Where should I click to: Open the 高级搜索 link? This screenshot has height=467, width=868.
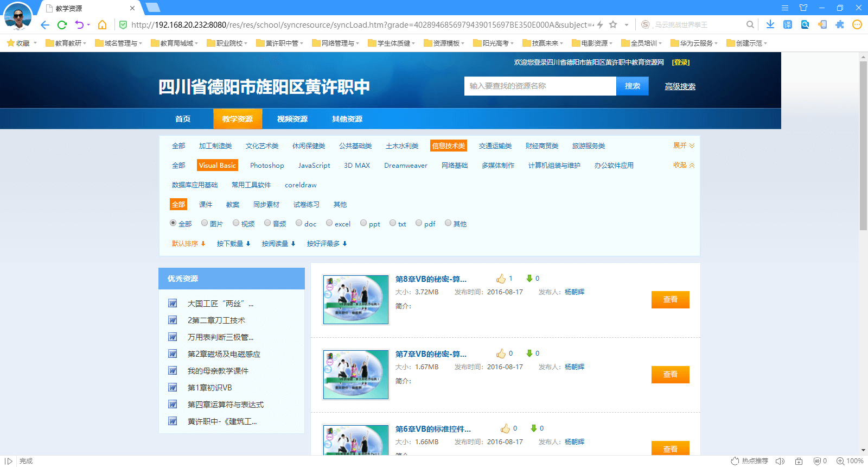(x=680, y=86)
